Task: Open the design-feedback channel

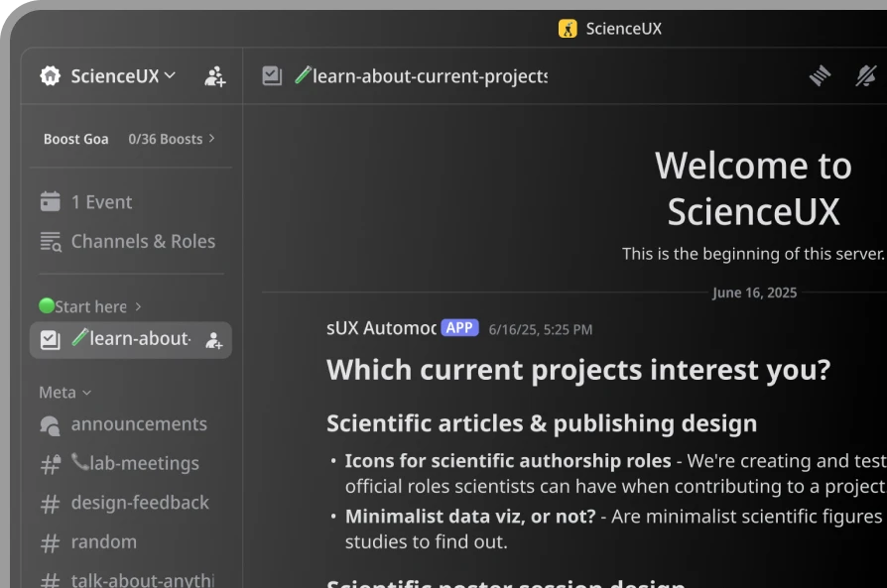Action: [131, 503]
